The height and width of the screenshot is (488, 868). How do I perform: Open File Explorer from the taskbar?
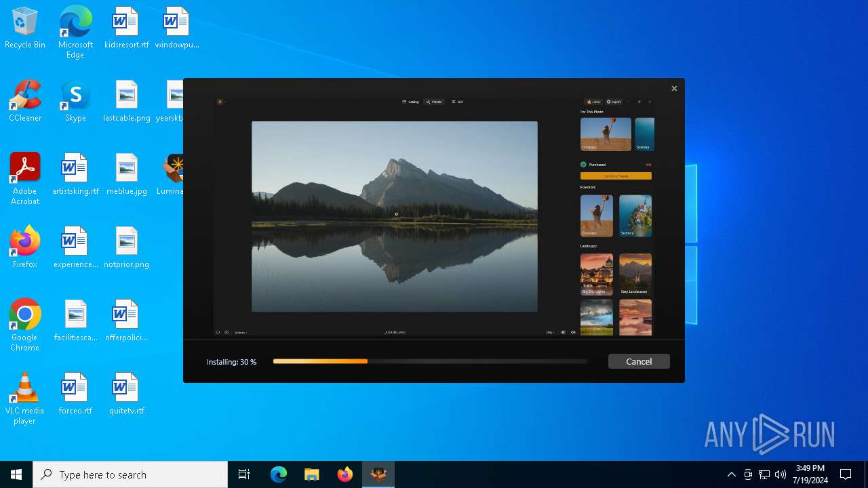[311, 474]
